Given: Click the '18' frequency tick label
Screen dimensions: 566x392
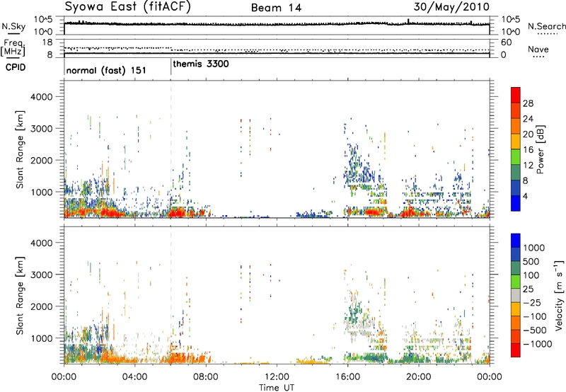Looking at the screenshot, I should [47, 42].
